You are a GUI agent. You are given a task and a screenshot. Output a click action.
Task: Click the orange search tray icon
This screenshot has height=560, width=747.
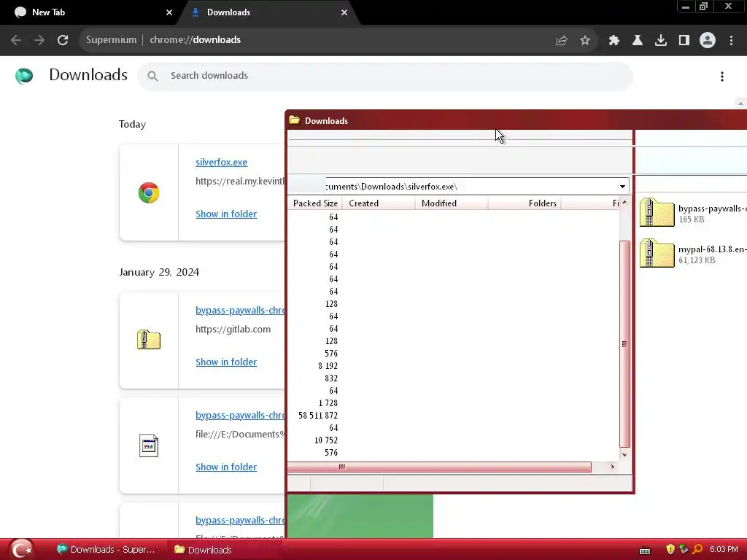[697, 549]
